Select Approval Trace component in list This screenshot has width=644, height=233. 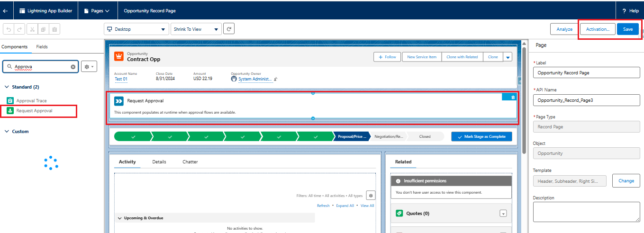click(x=31, y=100)
